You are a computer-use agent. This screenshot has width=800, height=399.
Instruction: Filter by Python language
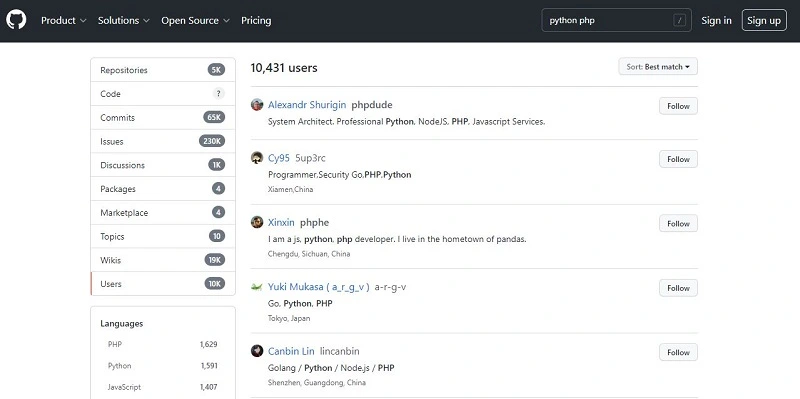click(x=163, y=366)
